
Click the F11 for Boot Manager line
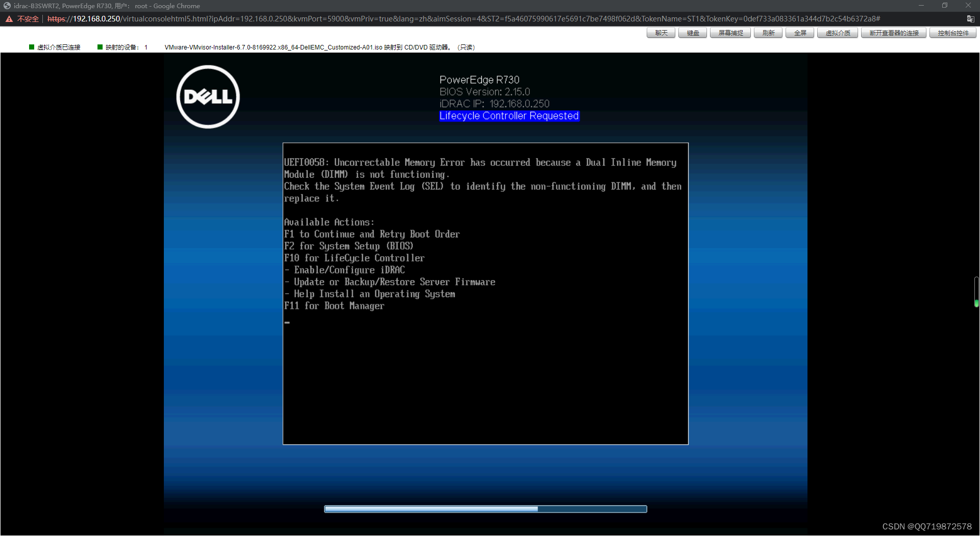click(334, 306)
